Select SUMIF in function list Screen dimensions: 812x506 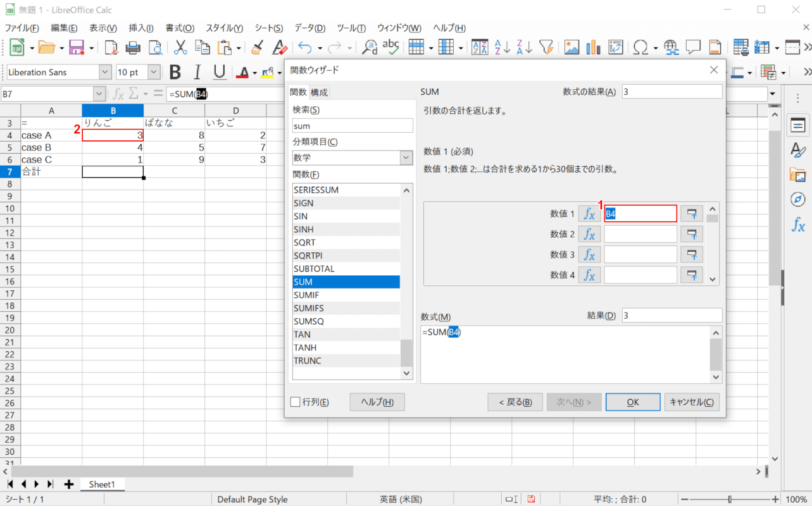point(346,295)
